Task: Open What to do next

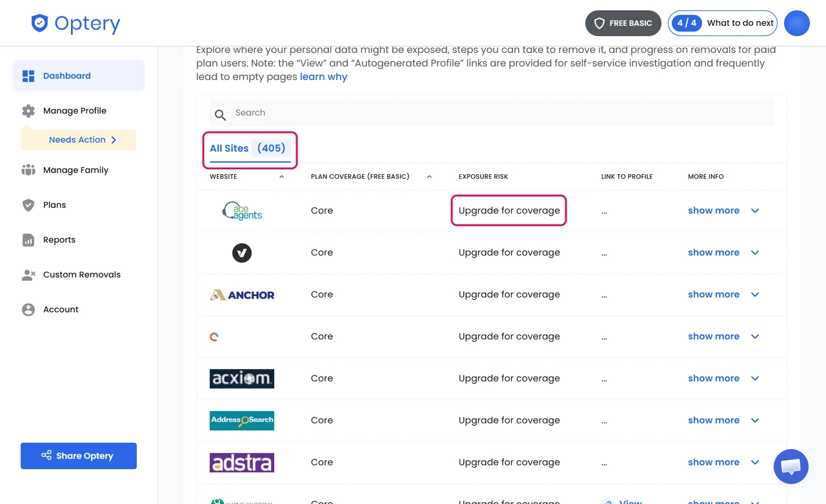Action: point(723,23)
